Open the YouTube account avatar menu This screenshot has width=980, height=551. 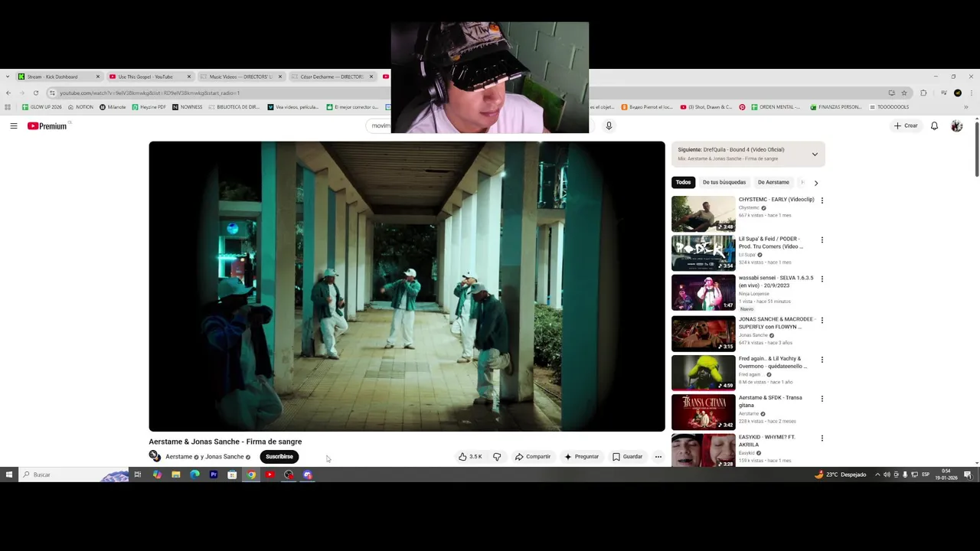point(956,126)
